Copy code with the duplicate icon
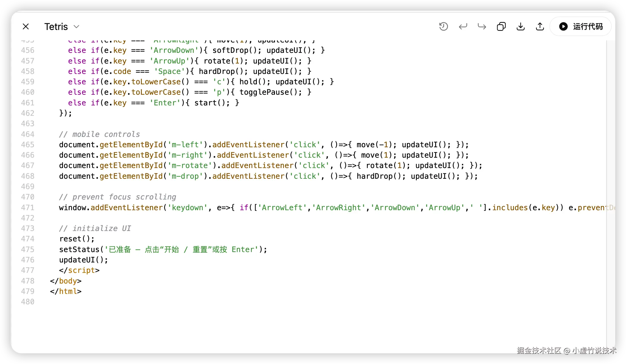 pos(501,27)
